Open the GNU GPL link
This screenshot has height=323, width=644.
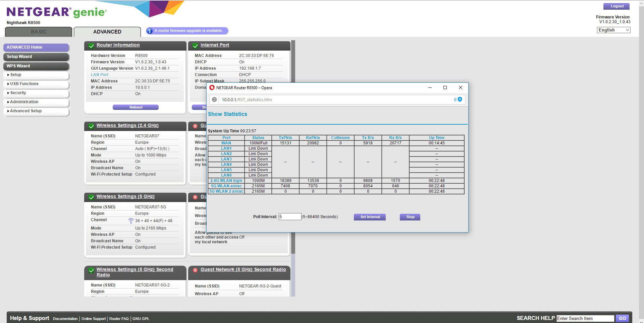click(x=141, y=319)
